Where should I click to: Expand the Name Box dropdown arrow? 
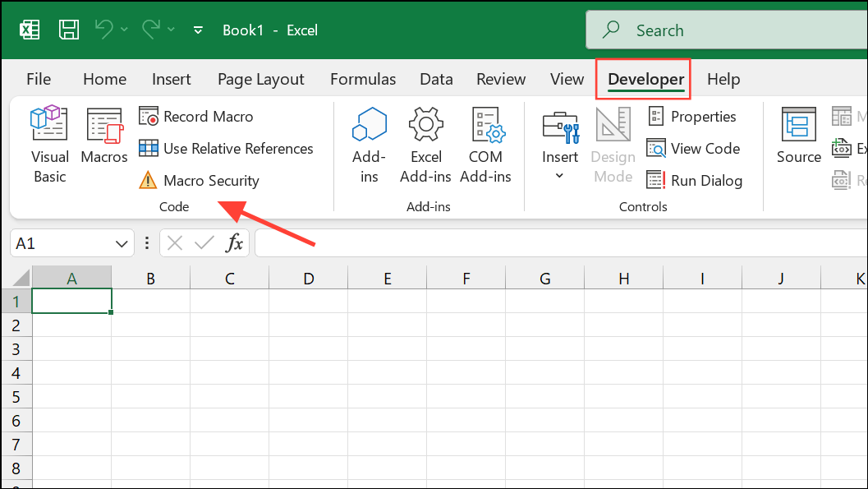point(122,243)
